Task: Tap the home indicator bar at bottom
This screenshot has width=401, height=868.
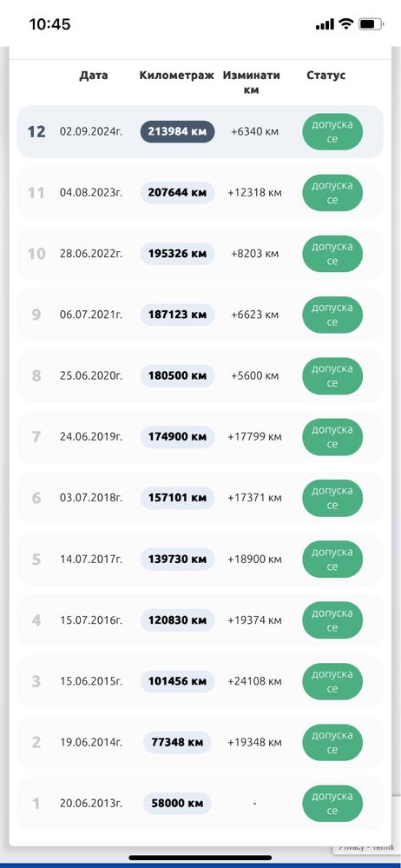Action: pyautogui.click(x=200, y=858)
